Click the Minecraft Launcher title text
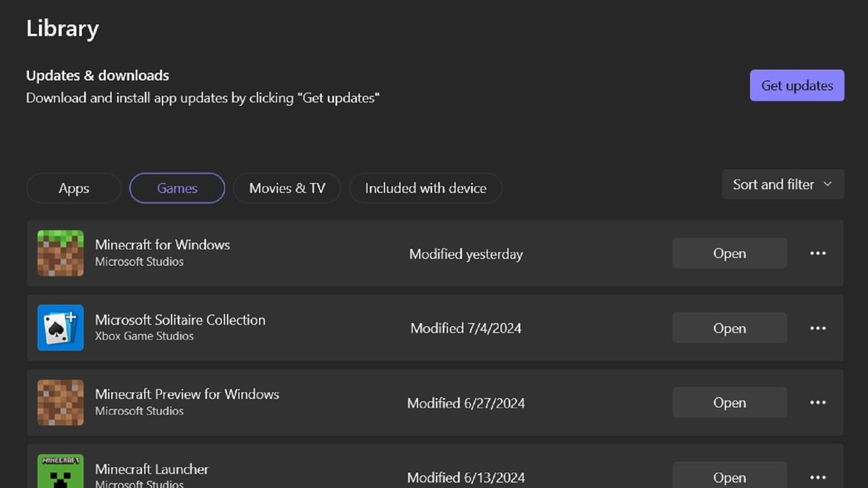This screenshot has width=868, height=488. [x=151, y=468]
